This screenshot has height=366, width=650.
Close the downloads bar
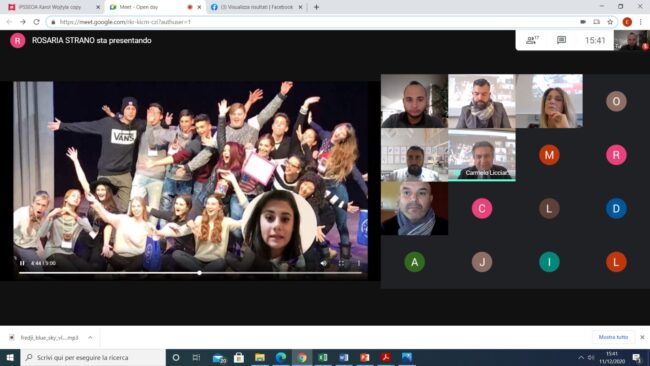click(x=642, y=337)
